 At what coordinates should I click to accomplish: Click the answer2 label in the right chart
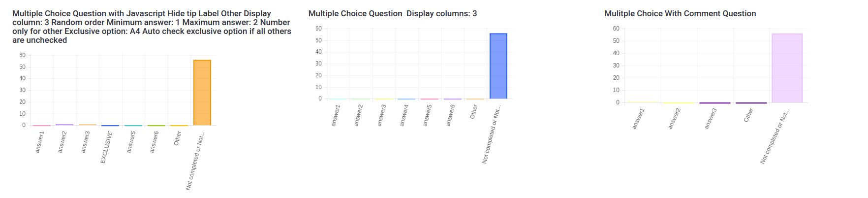[674, 119]
